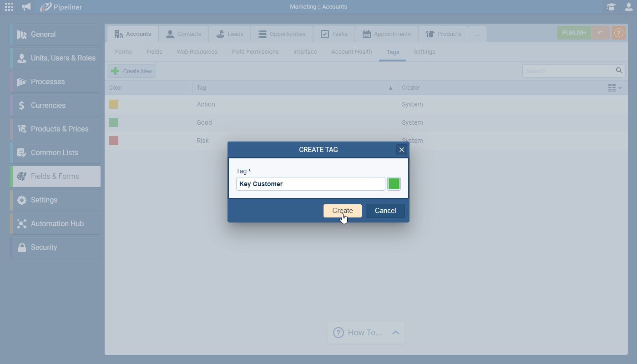The height and width of the screenshot is (364, 637).
Task: Open the Account Health subtab
Action: click(x=351, y=52)
